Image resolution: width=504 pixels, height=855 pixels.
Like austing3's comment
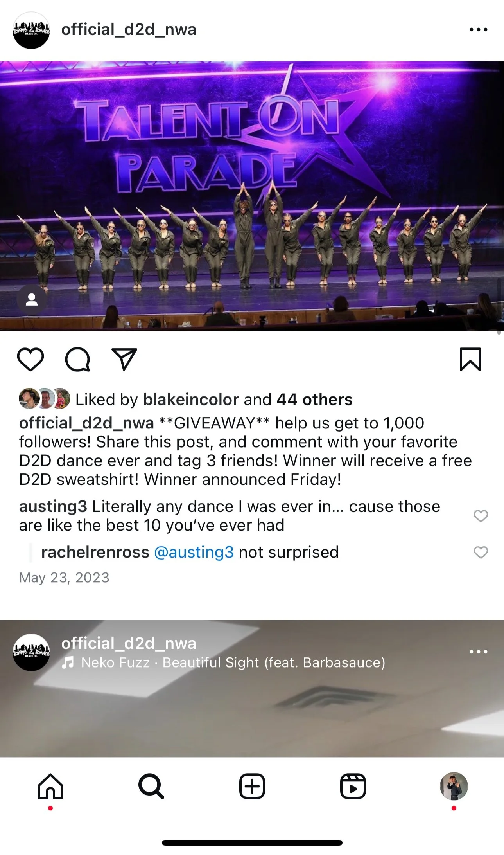pyautogui.click(x=481, y=516)
